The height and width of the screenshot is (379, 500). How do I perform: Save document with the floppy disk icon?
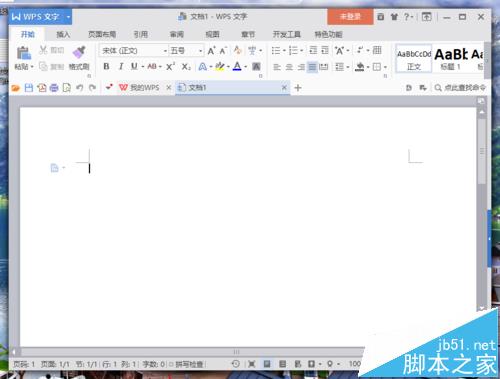tap(29, 88)
